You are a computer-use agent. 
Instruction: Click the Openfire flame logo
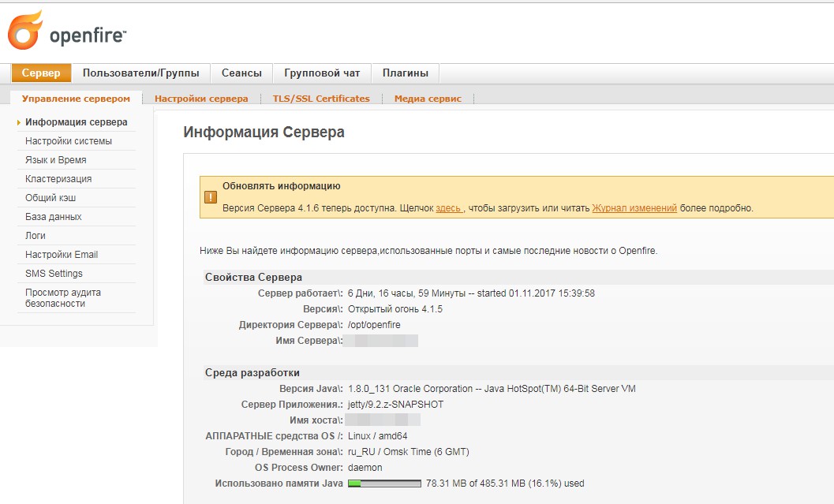tap(25, 30)
